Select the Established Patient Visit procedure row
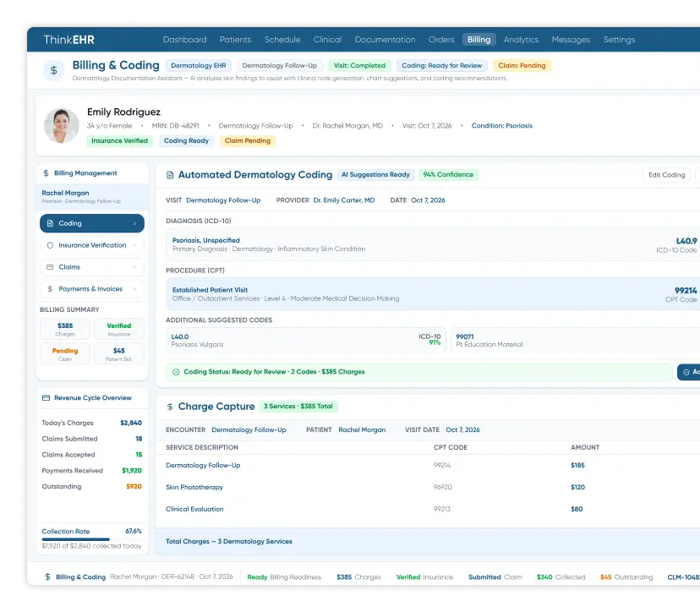700x612 pixels. pyautogui.click(x=433, y=294)
